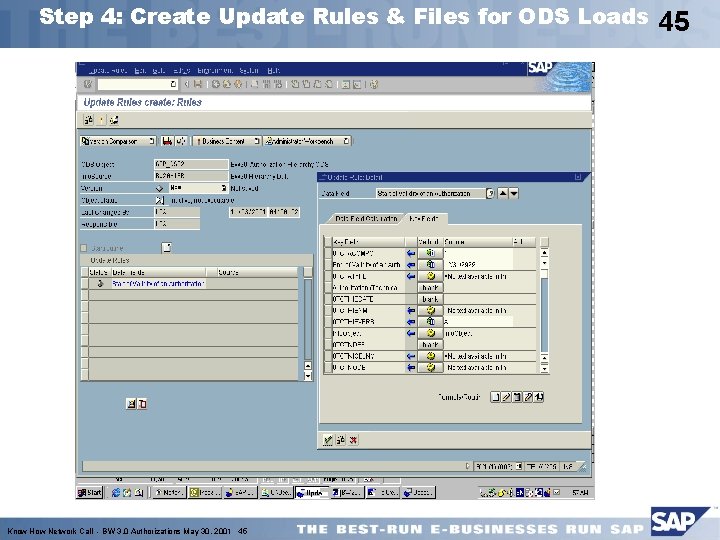Click the third icon under Update Rules title
Viewport: 720px width, 540px height.
(113, 120)
